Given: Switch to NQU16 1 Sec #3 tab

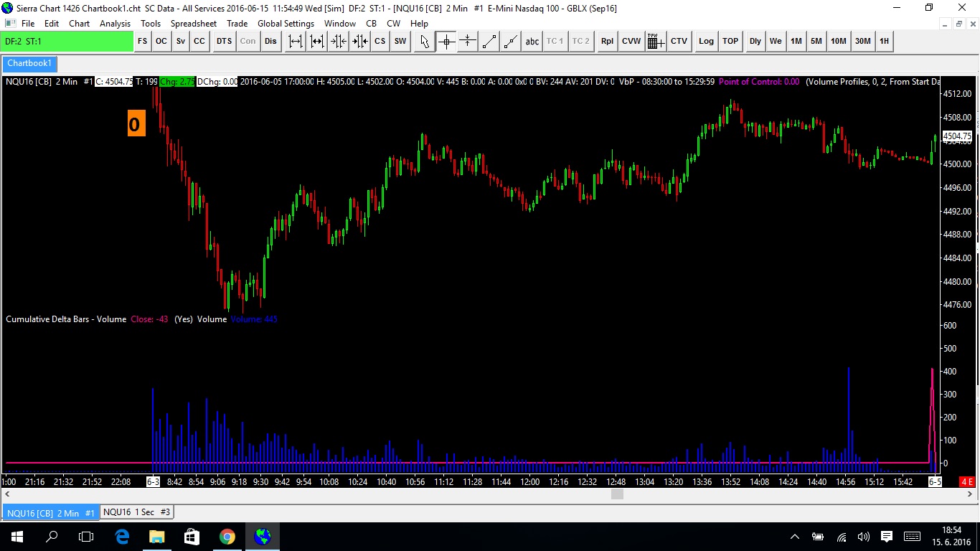Looking at the screenshot, I should tap(136, 512).
